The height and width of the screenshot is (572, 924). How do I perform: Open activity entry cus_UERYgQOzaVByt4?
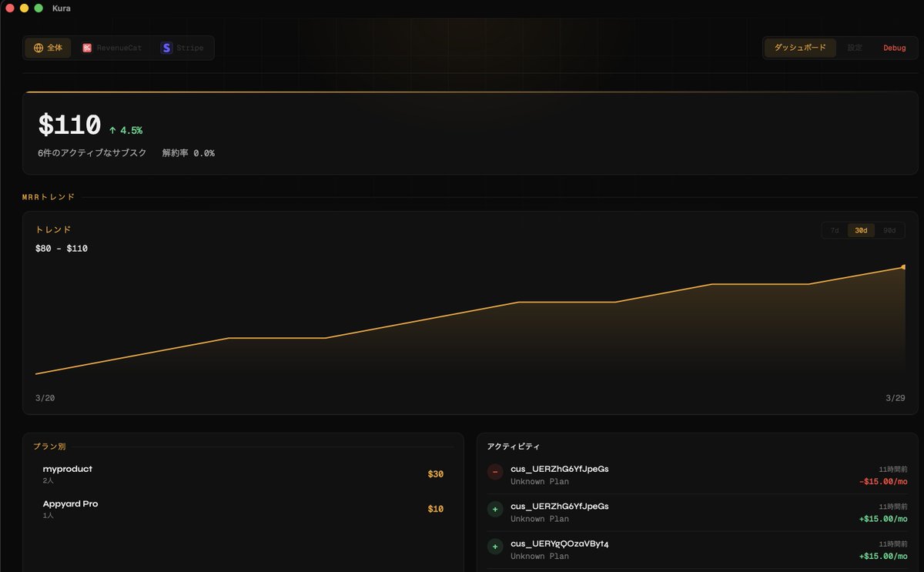[x=697, y=550]
